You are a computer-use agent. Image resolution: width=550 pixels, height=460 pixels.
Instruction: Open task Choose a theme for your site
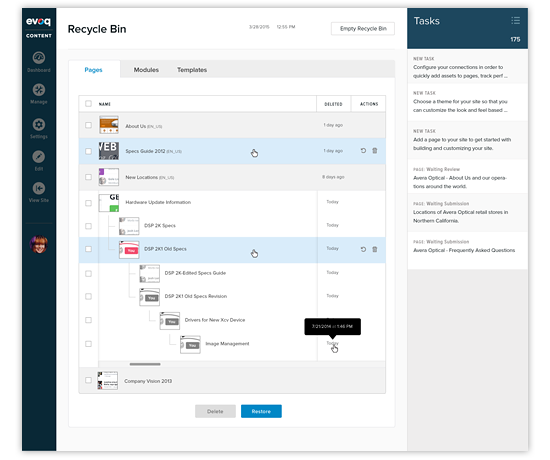point(468,102)
